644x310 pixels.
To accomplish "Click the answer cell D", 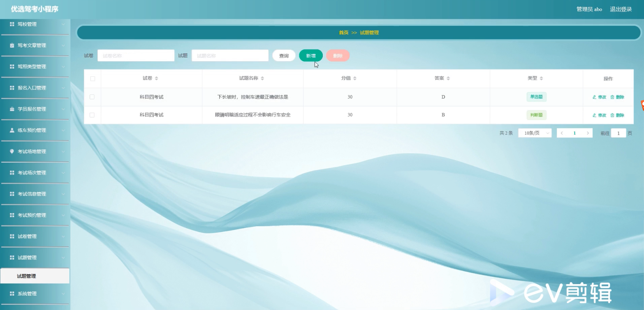I will (443, 97).
